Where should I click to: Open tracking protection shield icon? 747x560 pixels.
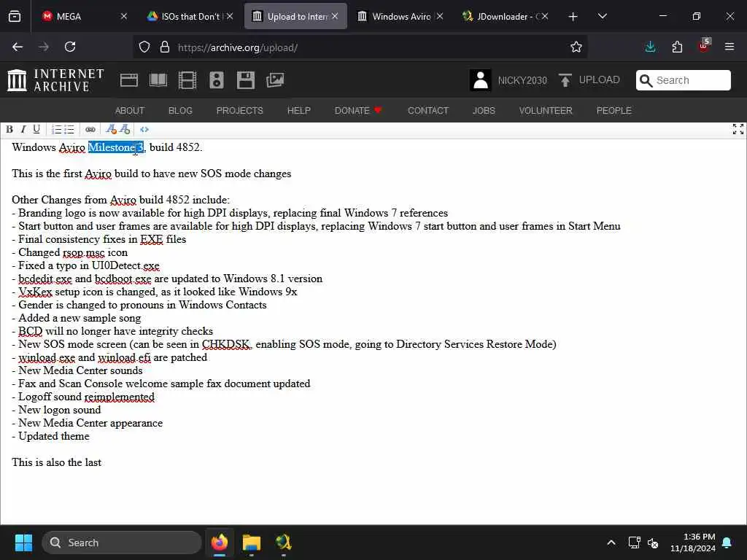144,47
